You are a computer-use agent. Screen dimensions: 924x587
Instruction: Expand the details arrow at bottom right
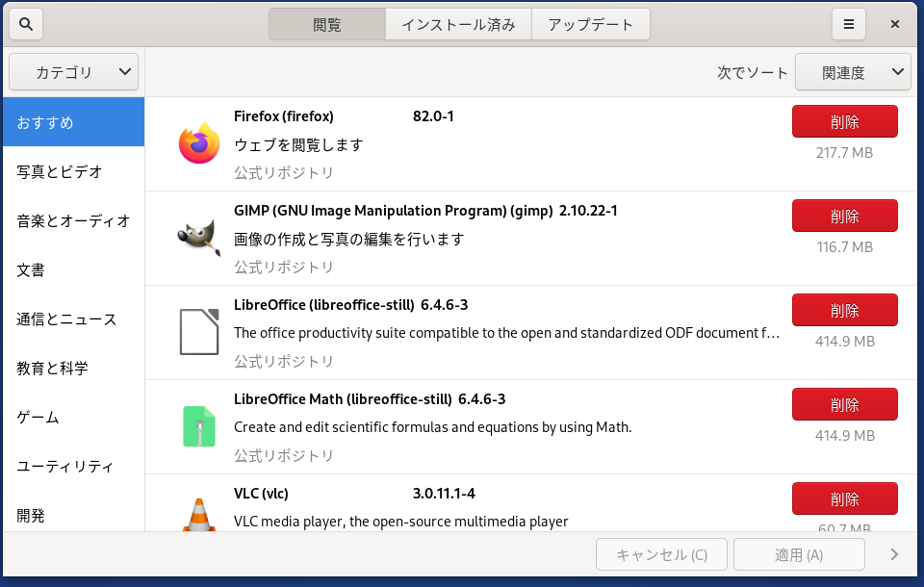point(894,554)
